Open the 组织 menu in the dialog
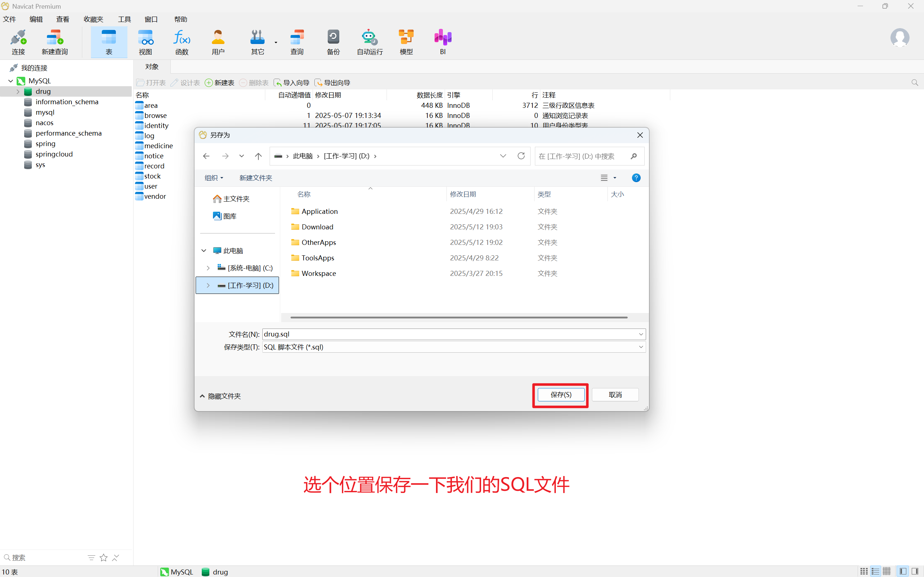The height and width of the screenshot is (577, 924). 213,177
